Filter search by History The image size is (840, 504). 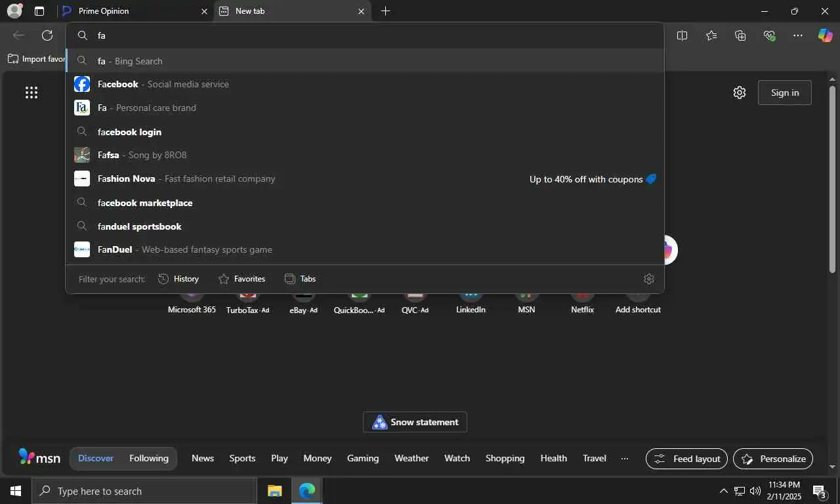[178, 279]
